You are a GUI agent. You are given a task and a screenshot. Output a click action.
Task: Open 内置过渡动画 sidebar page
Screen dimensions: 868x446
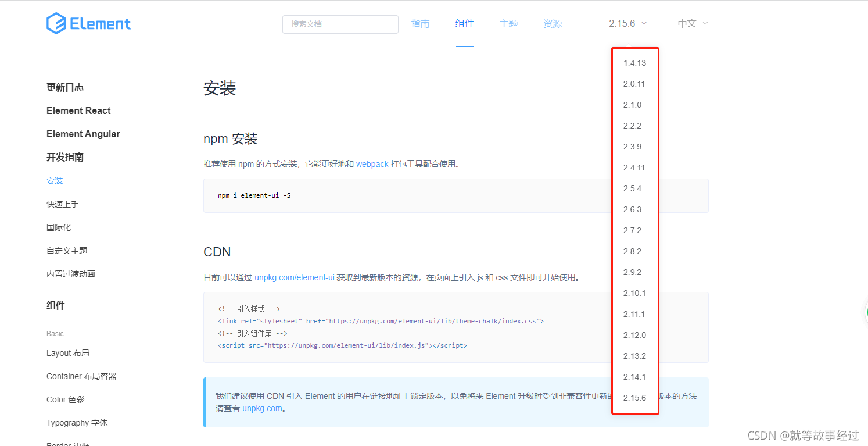pos(71,274)
